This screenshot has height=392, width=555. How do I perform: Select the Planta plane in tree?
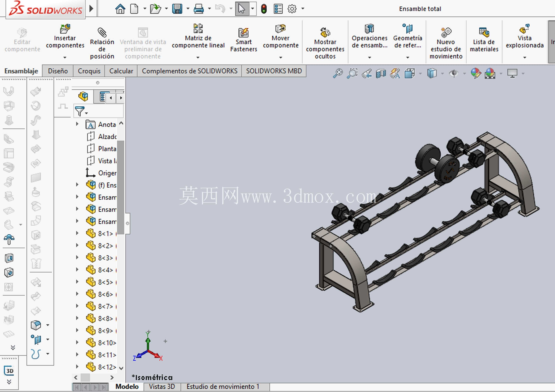click(x=102, y=149)
